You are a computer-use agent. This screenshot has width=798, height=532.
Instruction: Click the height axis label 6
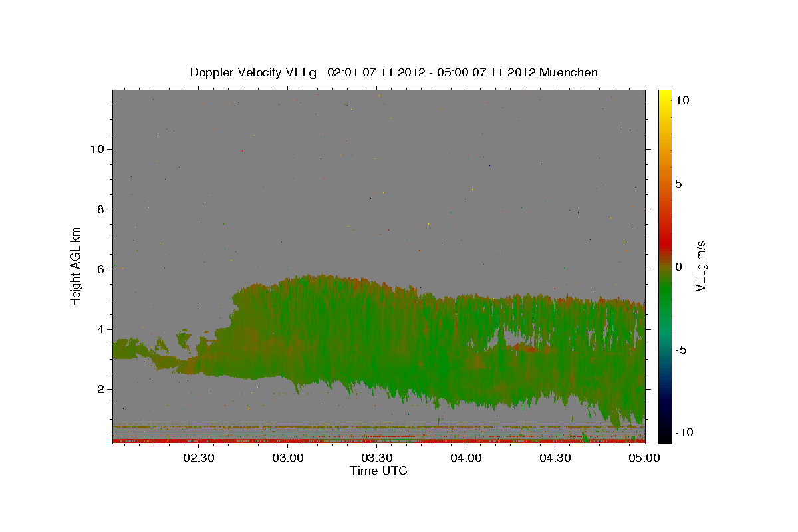click(x=100, y=269)
